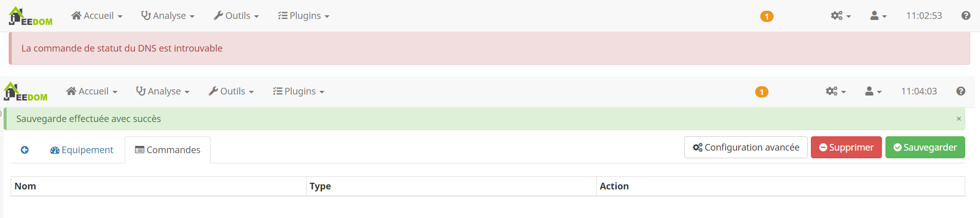
Task: Open Configuration avancée
Action: pos(746,148)
